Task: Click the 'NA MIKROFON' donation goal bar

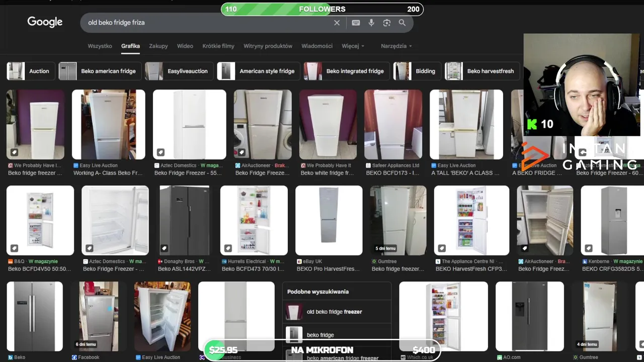Action: pyautogui.click(x=322, y=350)
